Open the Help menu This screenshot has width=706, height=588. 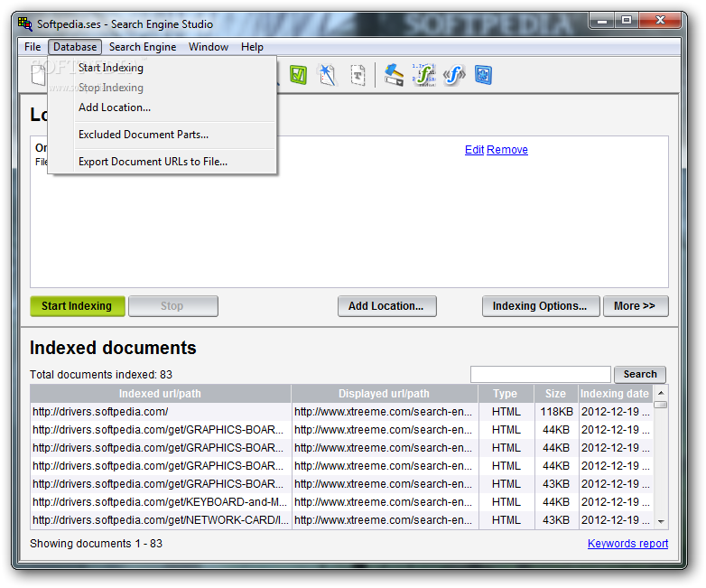pos(252,47)
